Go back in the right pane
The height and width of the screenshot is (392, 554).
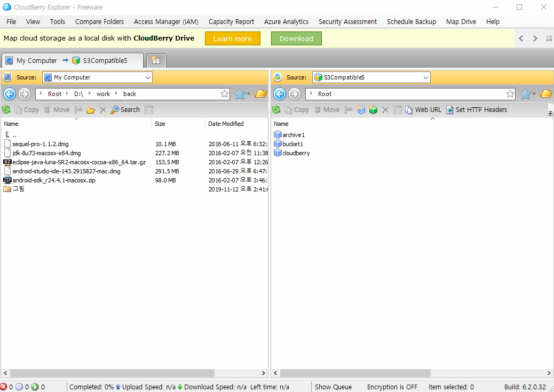[x=280, y=94]
